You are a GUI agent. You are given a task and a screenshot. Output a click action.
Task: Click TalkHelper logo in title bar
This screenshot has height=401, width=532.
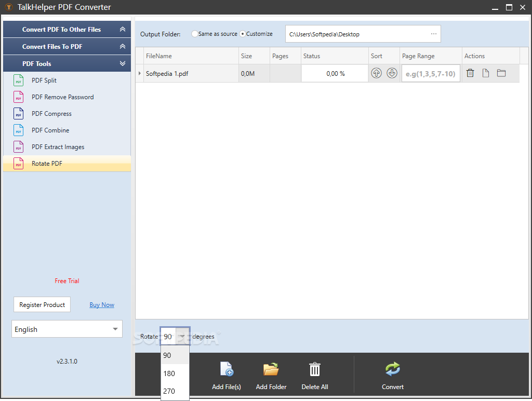[9, 7]
